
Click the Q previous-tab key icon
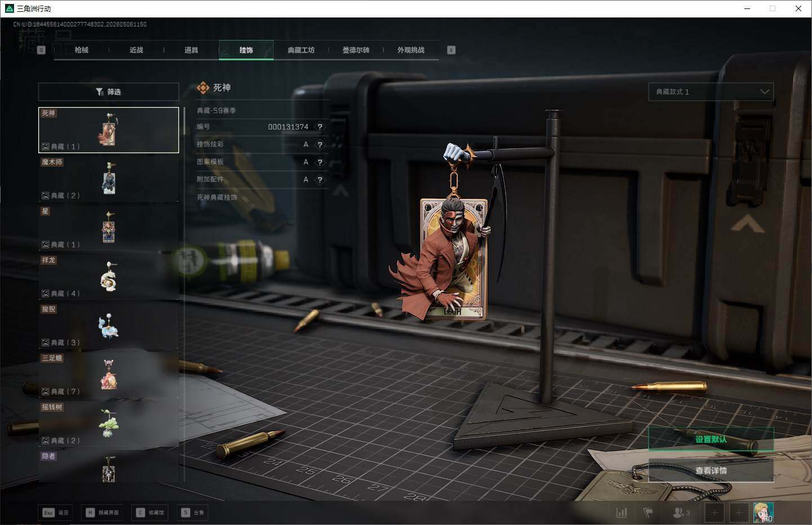[41, 50]
